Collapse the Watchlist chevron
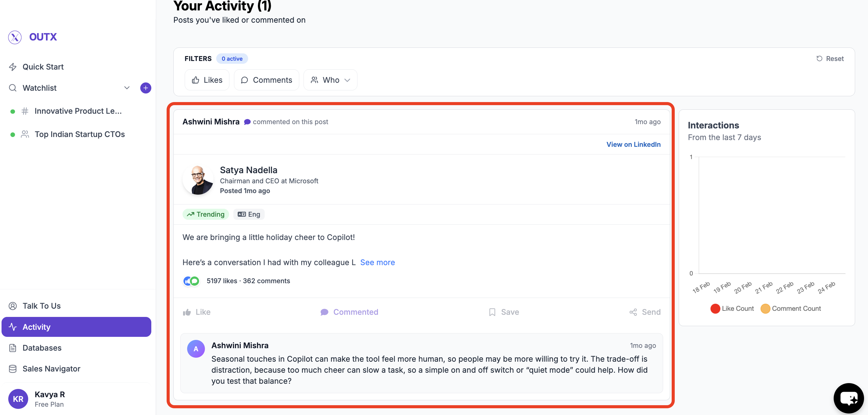 127,88
